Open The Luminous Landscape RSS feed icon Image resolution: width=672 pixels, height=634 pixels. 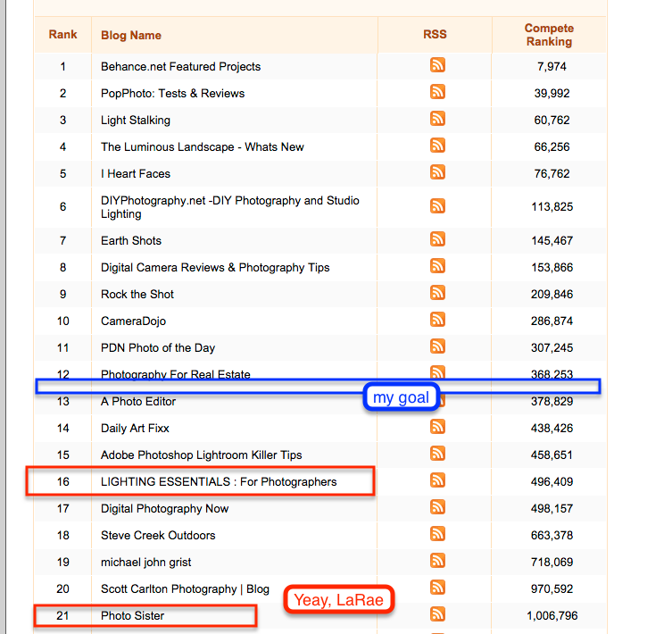pos(437,146)
